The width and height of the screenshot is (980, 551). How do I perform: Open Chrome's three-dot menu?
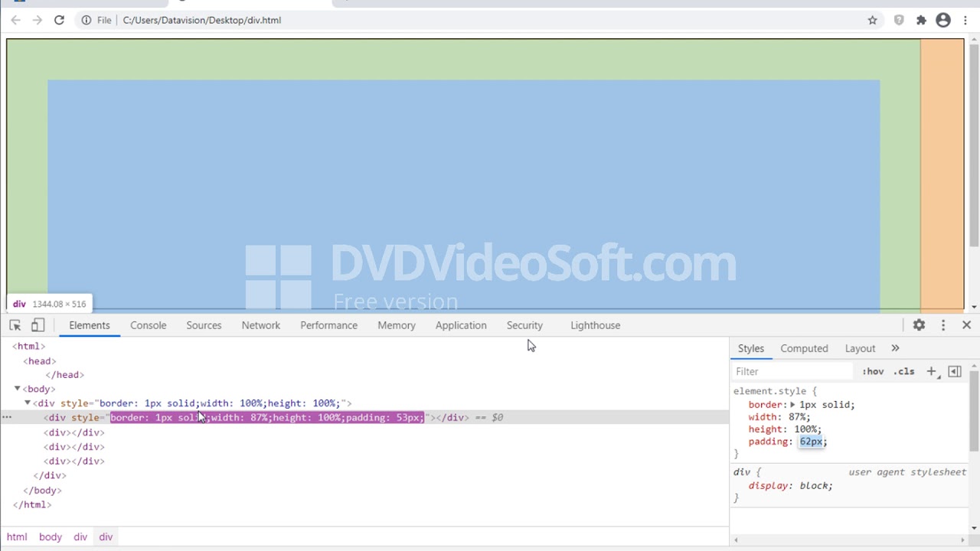(965, 20)
